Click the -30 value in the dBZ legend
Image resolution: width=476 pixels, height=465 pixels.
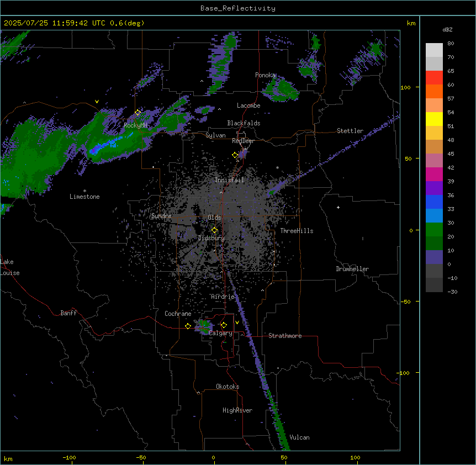(452, 292)
